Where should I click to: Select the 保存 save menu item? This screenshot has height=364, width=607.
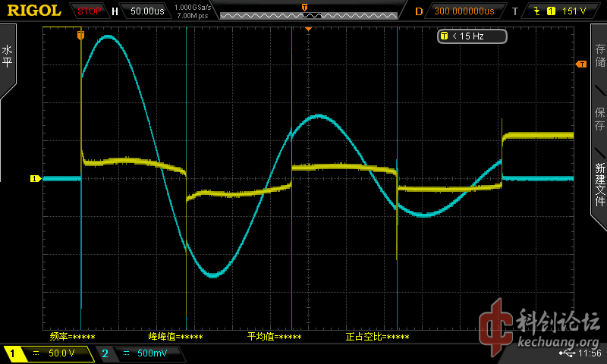click(599, 119)
